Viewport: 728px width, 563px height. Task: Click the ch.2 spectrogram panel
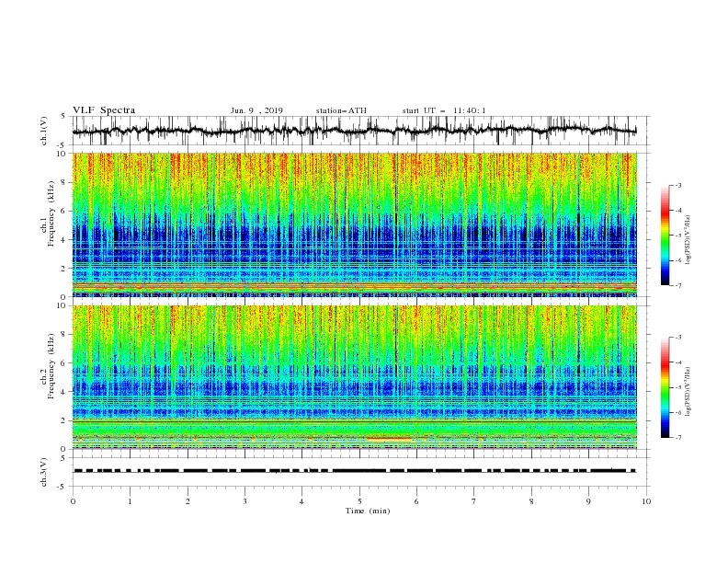[x=354, y=377]
